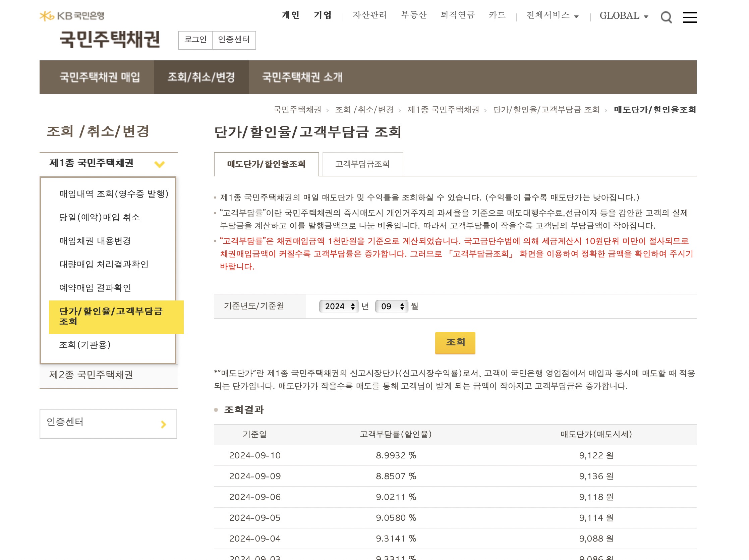749x560 pixels.
Task: Open the 09 month dropdown
Action: [391, 306]
